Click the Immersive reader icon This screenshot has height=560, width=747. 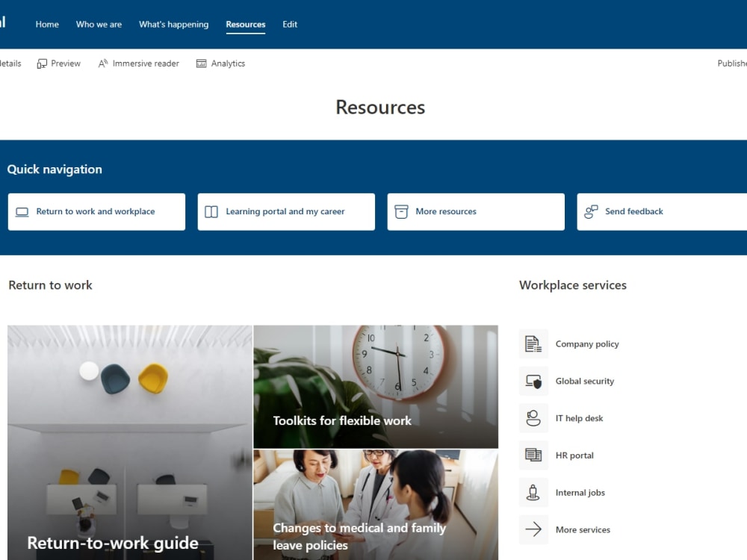pos(103,63)
